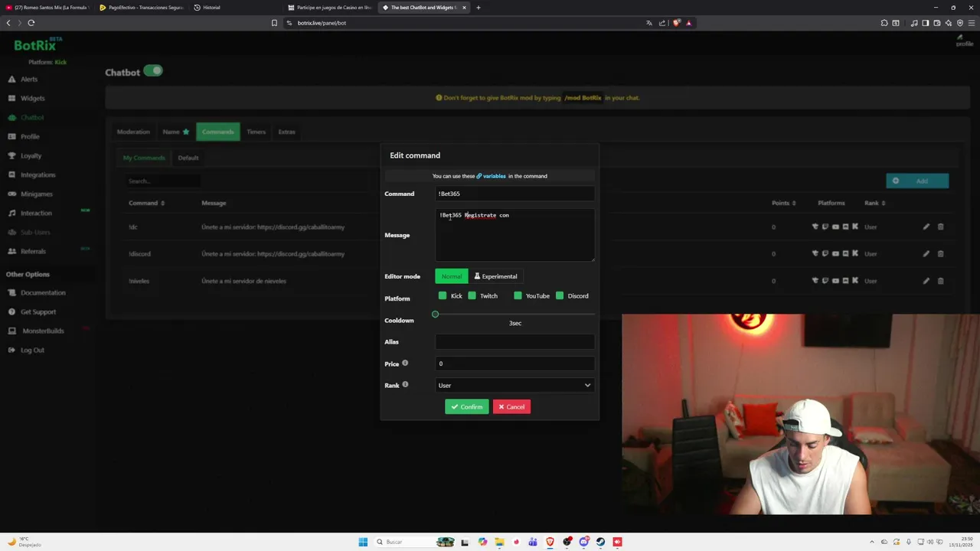Screen dimensions: 980x551
Task: Delete the !dc command with trash icon
Action: 940,227
